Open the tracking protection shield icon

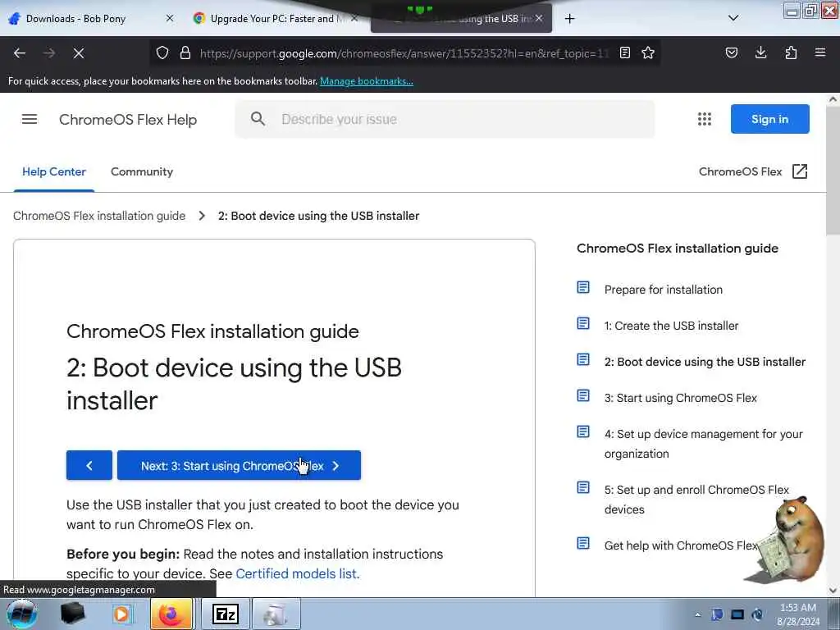(162, 53)
